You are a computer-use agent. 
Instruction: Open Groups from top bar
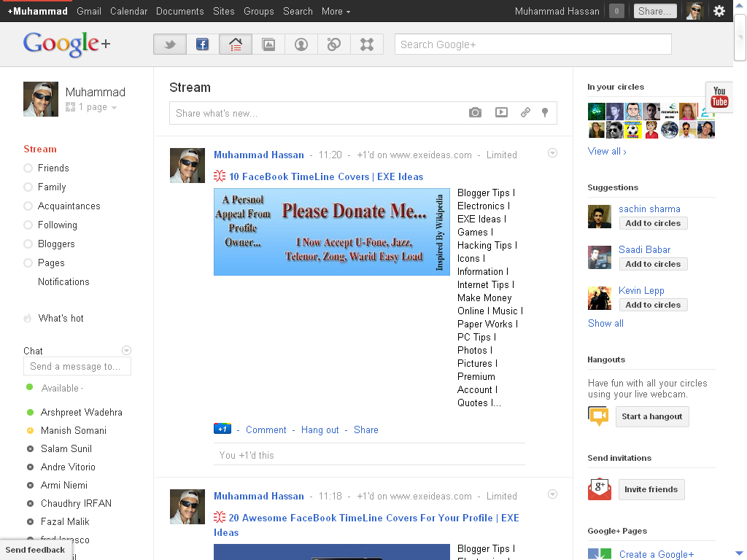tap(259, 11)
